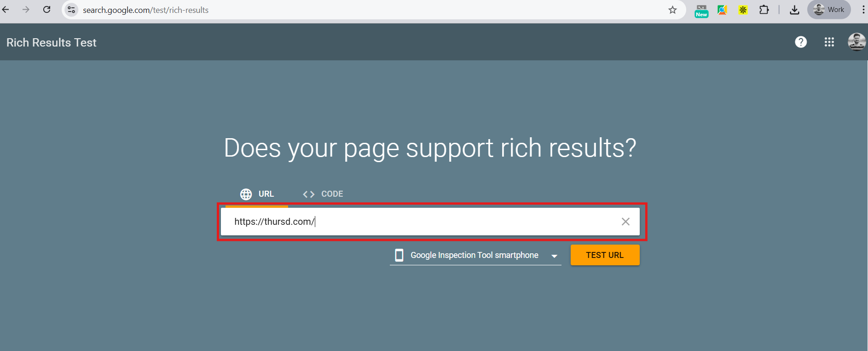Click the Work profile chip
The image size is (868, 351).
[828, 10]
